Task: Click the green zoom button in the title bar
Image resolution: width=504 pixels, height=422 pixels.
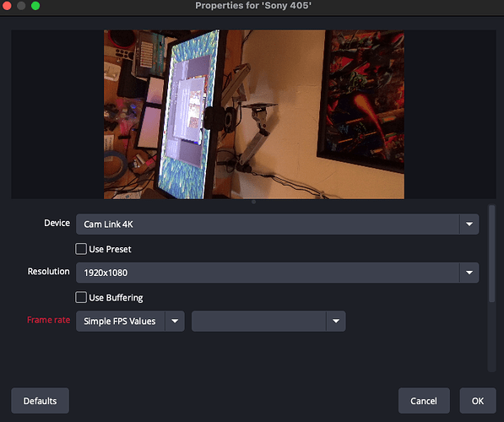Action: (x=35, y=6)
